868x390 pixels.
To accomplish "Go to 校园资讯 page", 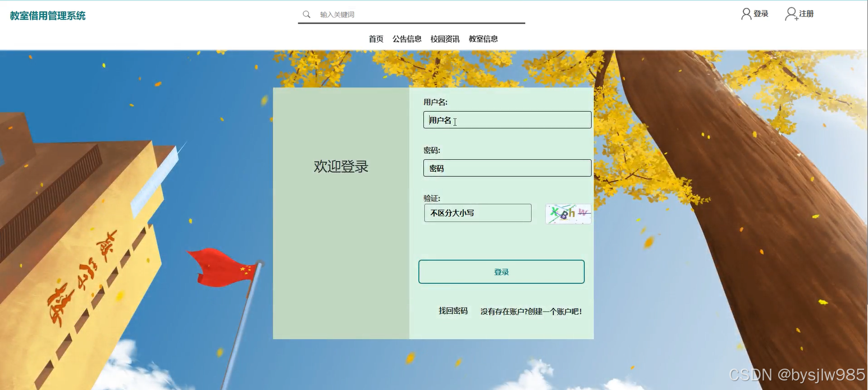I will [x=445, y=39].
